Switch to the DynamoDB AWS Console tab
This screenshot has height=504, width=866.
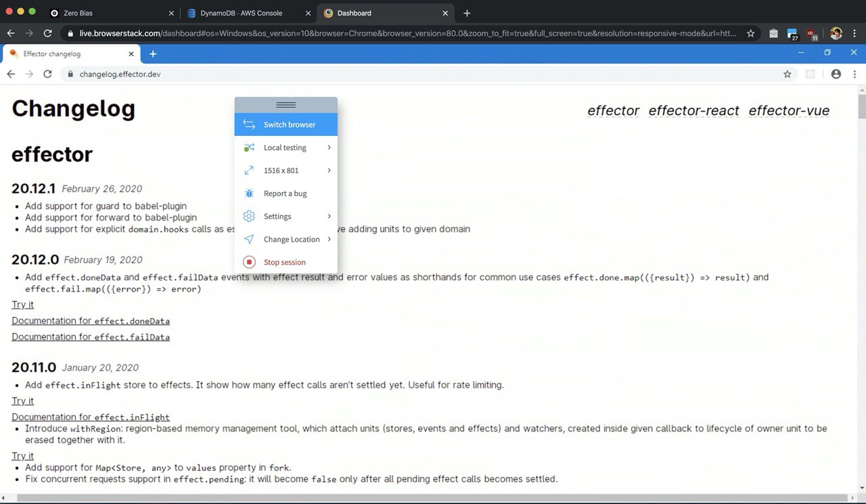(x=248, y=13)
